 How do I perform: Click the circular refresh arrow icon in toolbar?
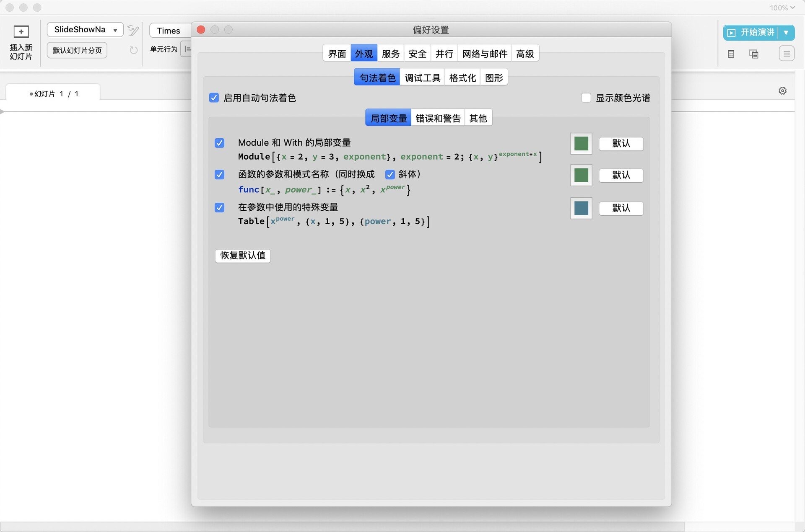tap(133, 50)
